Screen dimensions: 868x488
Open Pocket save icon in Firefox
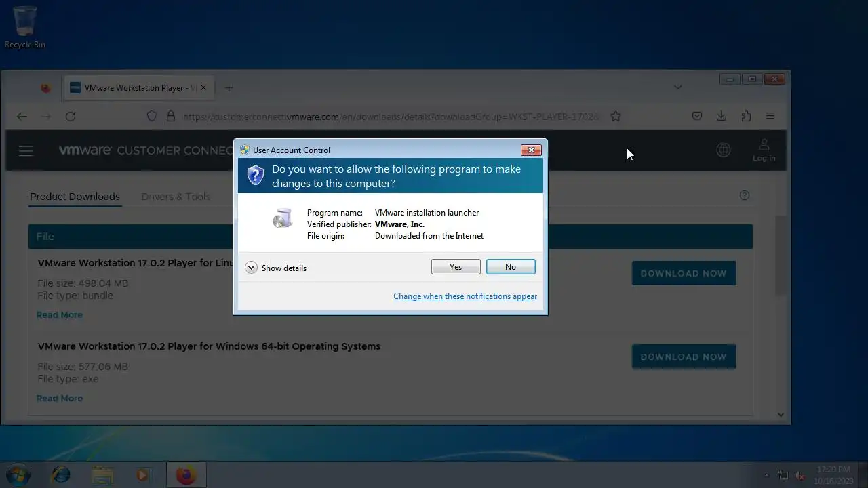pyautogui.click(x=696, y=117)
